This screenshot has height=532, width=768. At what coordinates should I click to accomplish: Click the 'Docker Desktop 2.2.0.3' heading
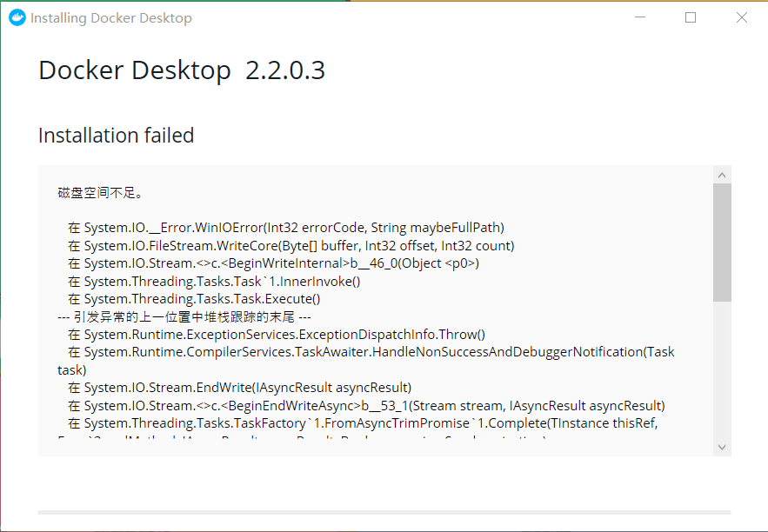[x=182, y=70]
